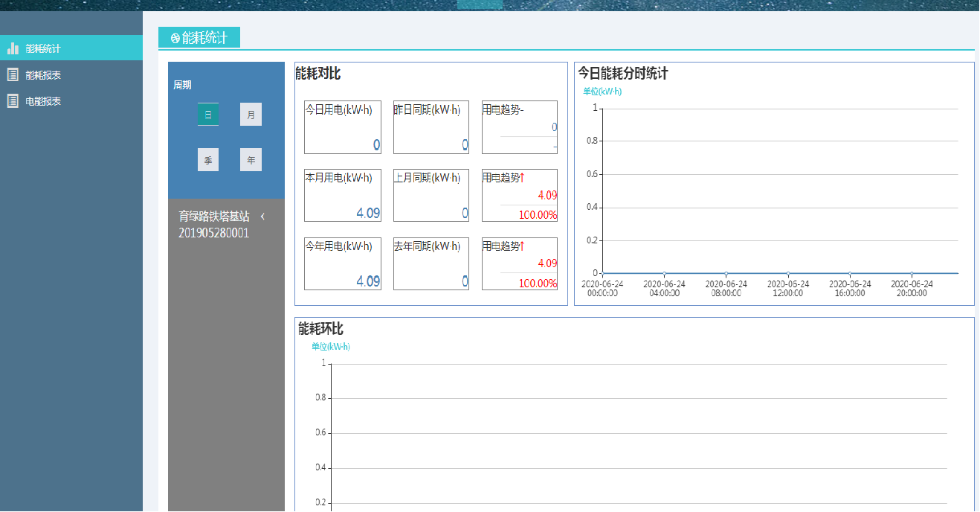Click the 2020-06-24 20:00:00 axis label
This screenshot has height=512, width=980.
(x=912, y=289)
